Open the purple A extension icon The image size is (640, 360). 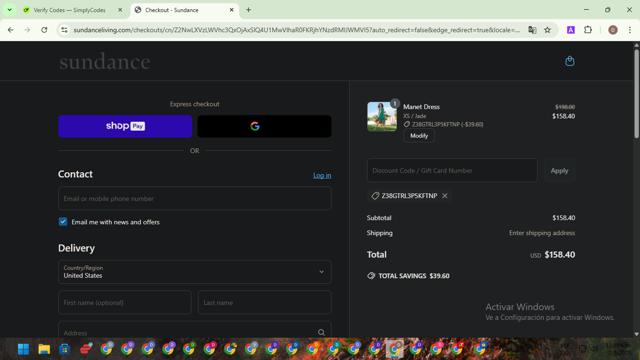pos(571,30)
